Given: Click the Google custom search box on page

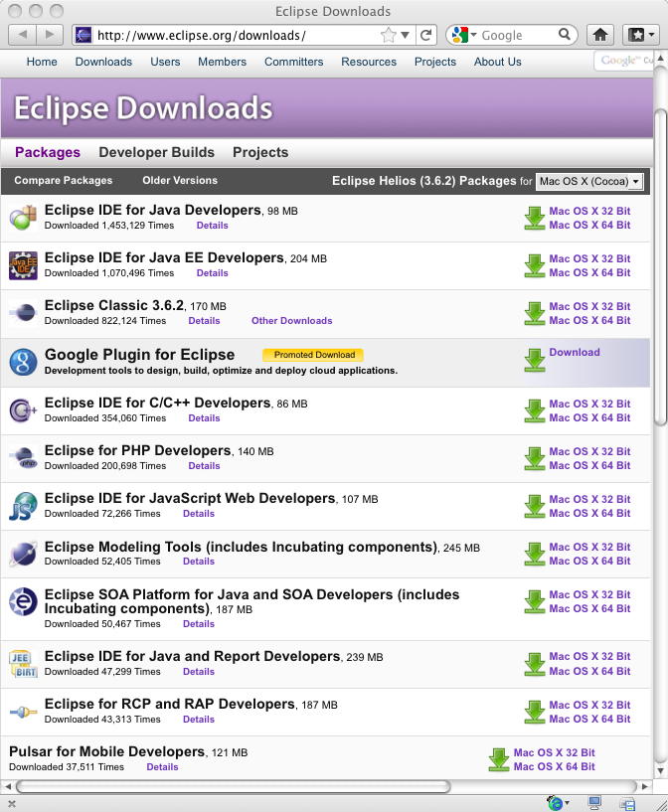Looking at the screenshot, I should tap(624, 61).
